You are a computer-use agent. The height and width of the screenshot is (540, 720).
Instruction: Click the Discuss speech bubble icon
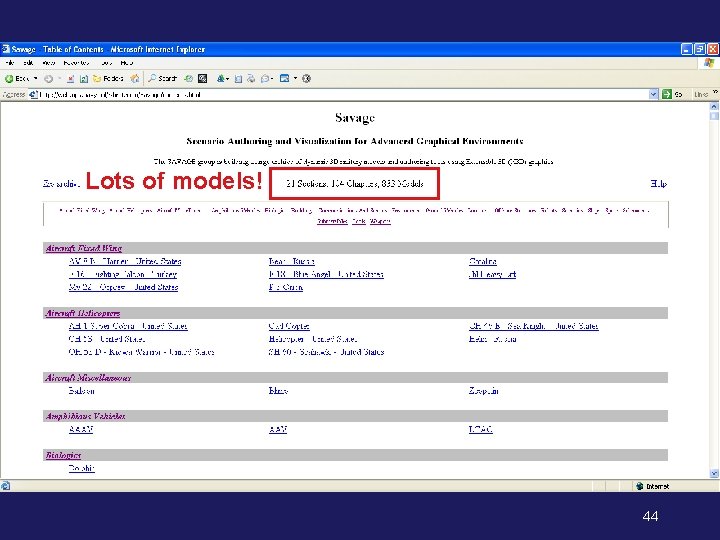click(x=265, y=79)
